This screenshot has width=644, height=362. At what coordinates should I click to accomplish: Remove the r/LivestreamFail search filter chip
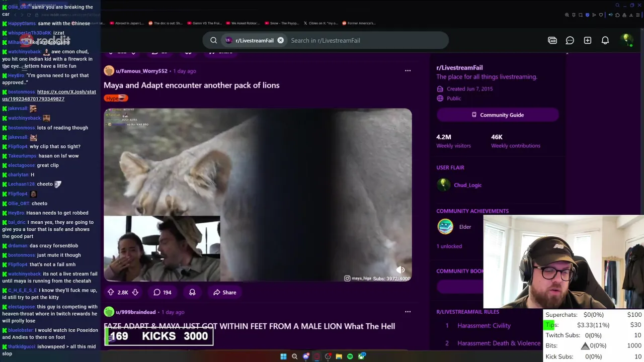(281, 40)
